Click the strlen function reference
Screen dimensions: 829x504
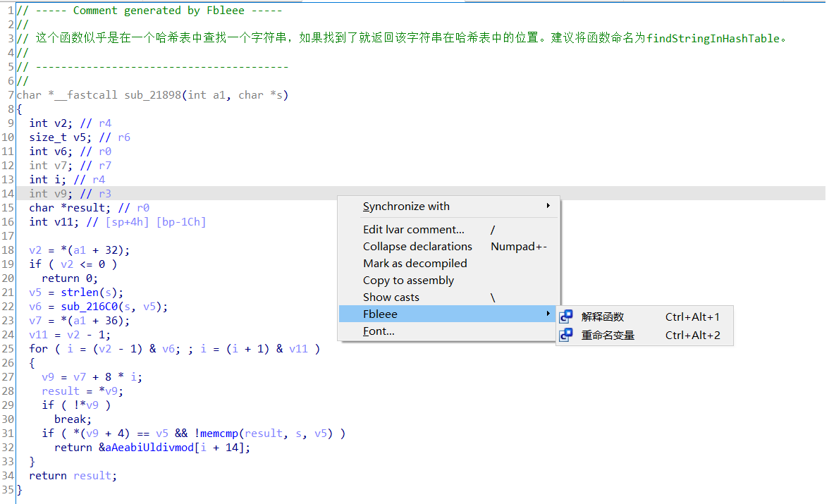(82, 292)
